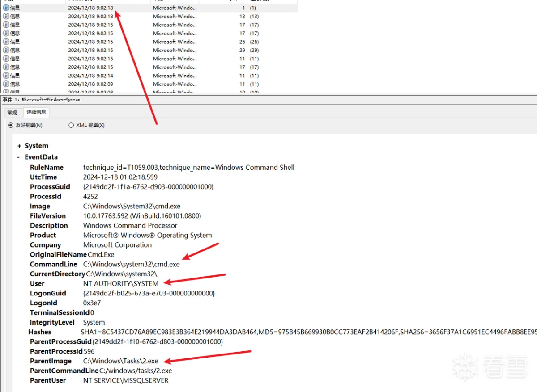Click the IntegrityLevel value System
This screenshot has height=392, width=537.
[x=94, y=322]
